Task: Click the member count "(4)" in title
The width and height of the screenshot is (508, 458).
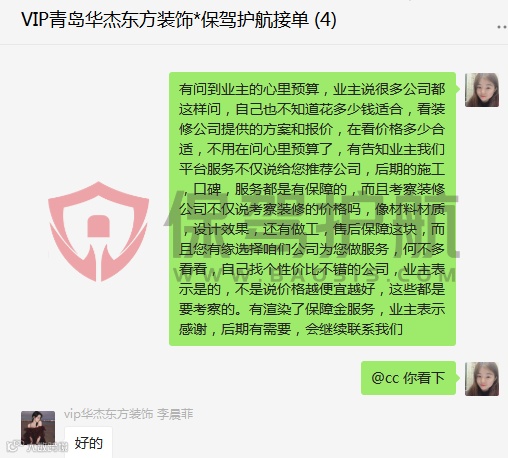Action: tap(325, 20)
